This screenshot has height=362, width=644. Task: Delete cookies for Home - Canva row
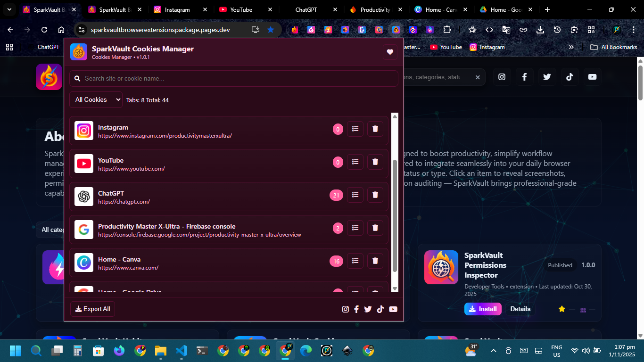[375, 261]
